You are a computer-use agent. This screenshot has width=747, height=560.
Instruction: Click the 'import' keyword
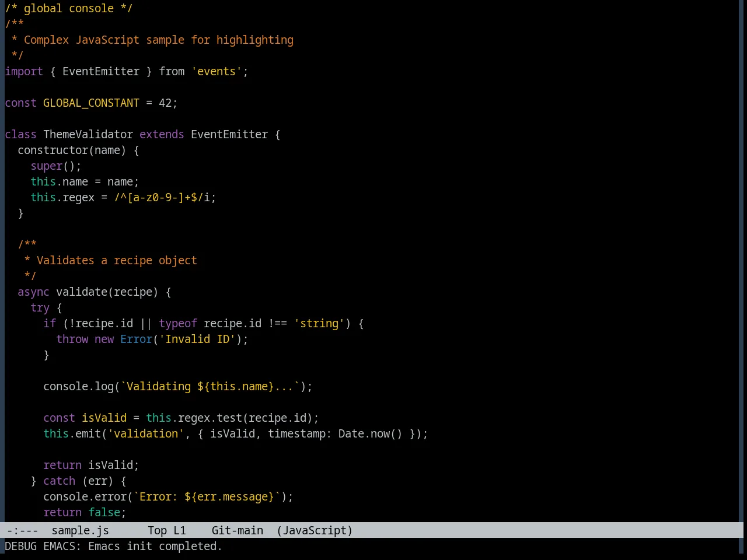24,71
